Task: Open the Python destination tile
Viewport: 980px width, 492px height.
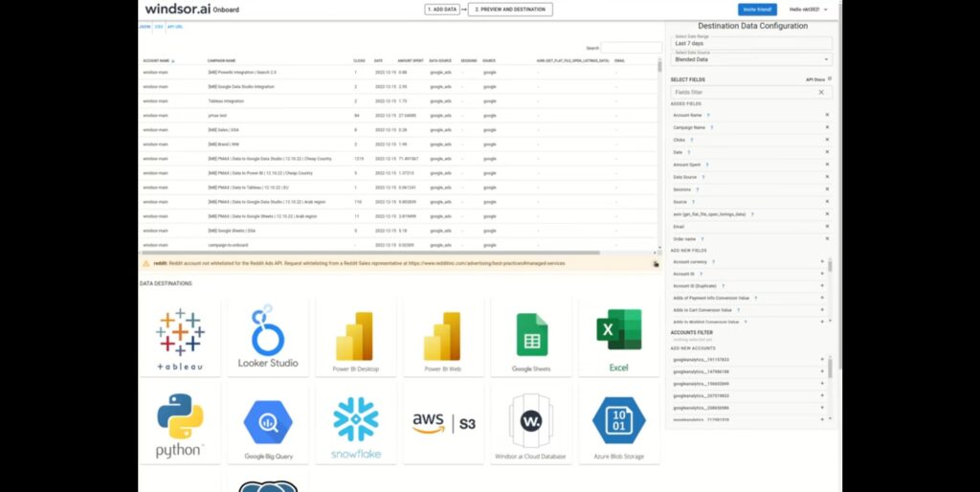Action: coord(180,424)
